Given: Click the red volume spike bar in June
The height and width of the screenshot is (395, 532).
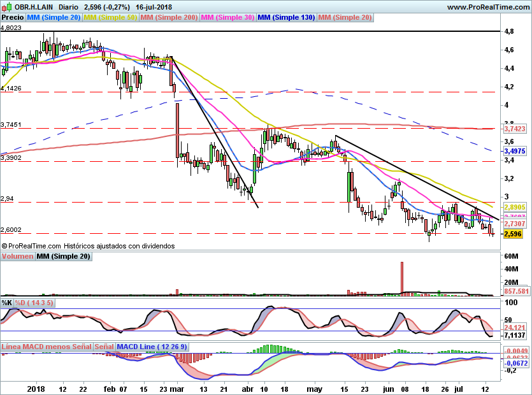Looking at the screenshot, I should [402, 278].
